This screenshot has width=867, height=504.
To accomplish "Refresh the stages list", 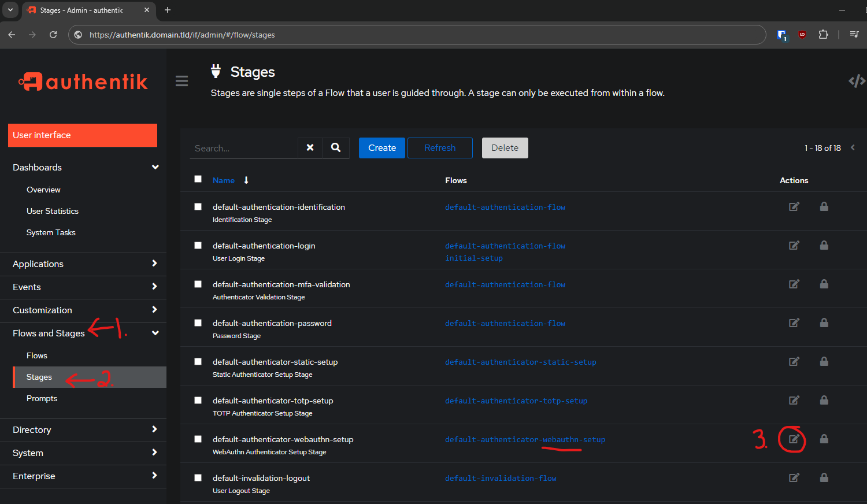I will [x=440, y=148].
